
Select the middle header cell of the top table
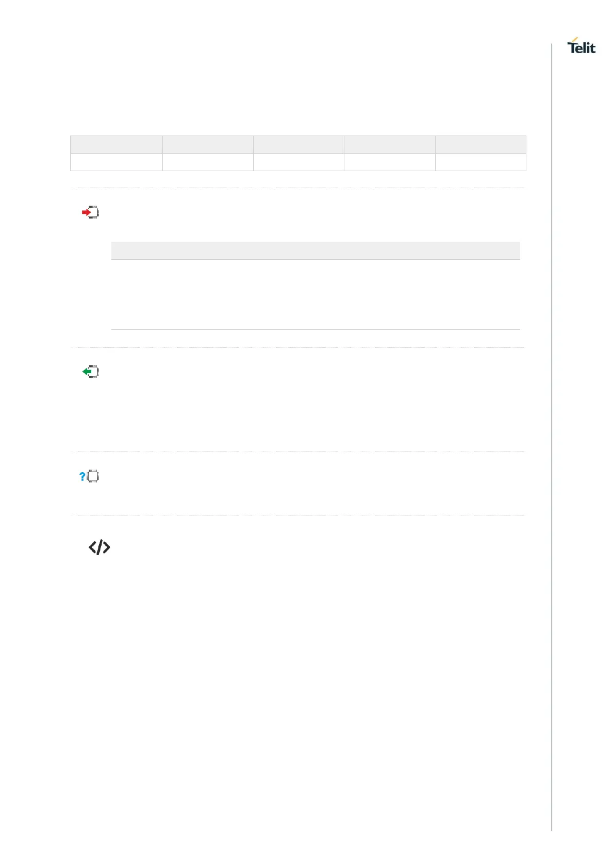point(298,144)
